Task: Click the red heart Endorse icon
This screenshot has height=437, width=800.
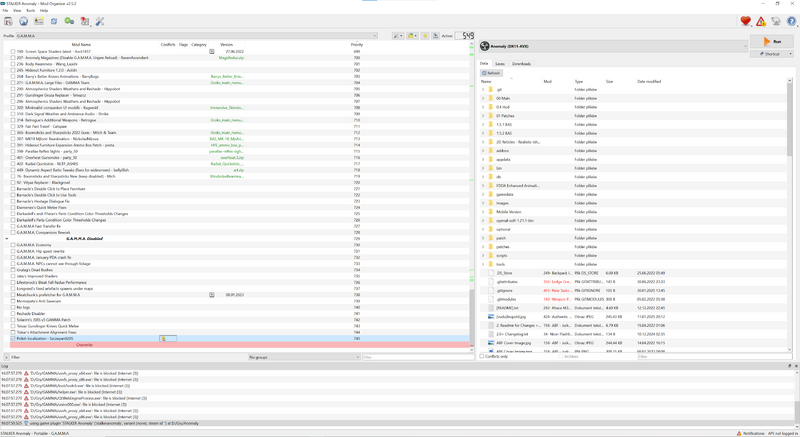Action: [745, 21]
